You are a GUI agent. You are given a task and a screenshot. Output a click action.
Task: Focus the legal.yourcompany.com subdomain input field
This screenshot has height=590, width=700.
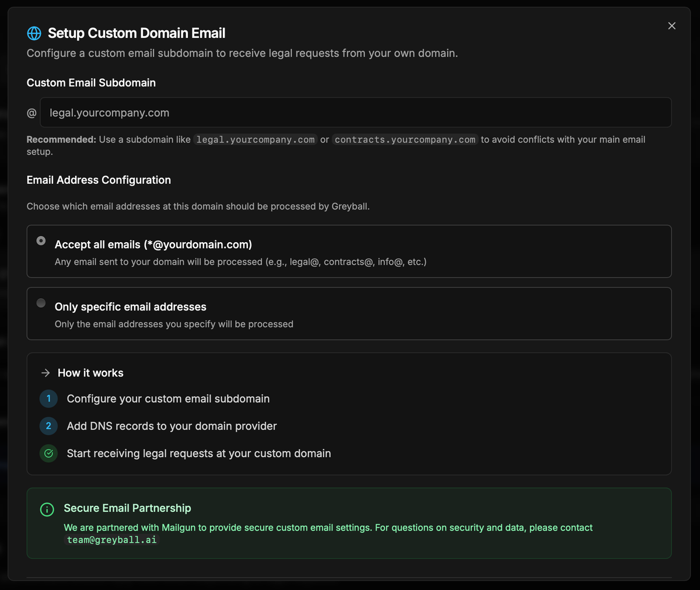point(355,113)
